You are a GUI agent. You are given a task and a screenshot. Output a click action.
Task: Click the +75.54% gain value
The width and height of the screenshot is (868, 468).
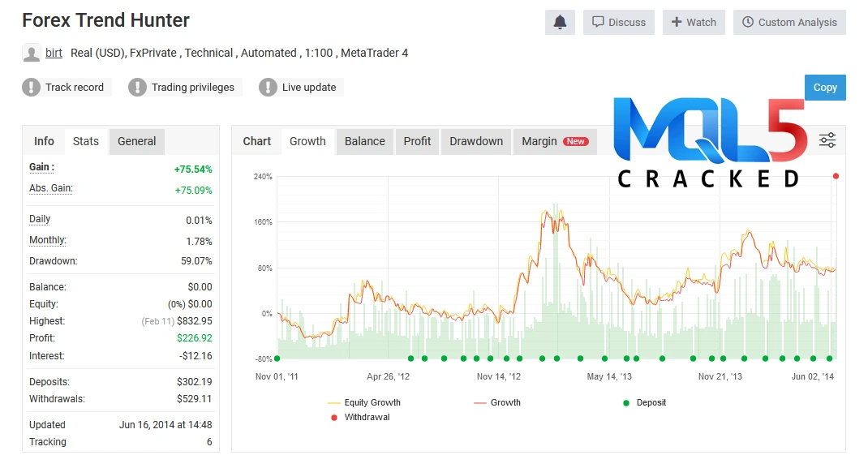[193, 170]
